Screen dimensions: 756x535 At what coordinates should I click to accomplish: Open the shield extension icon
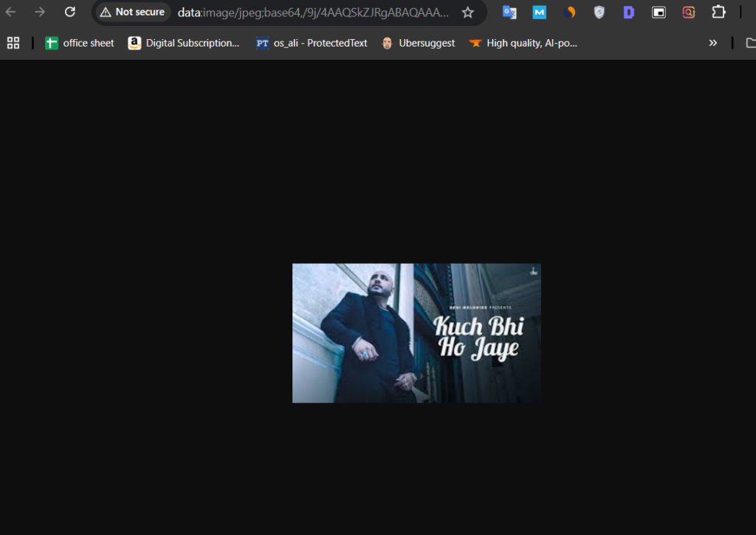599,12
